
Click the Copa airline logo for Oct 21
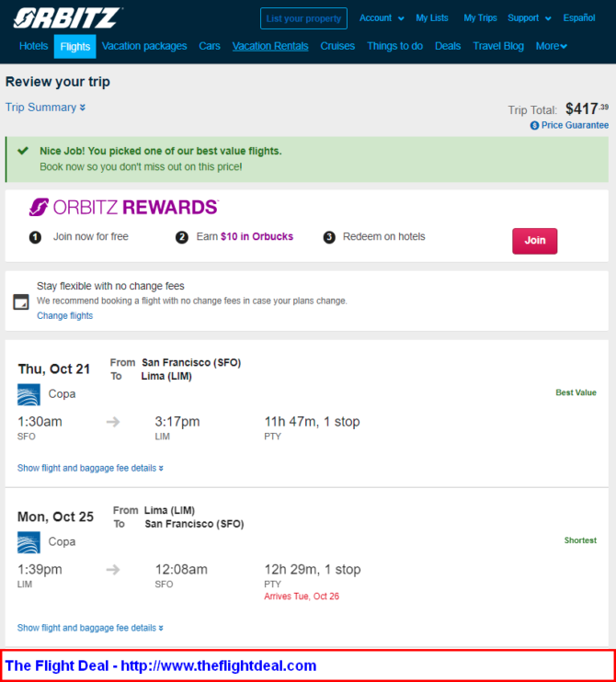pyautogui.click(x=29, y=394)
